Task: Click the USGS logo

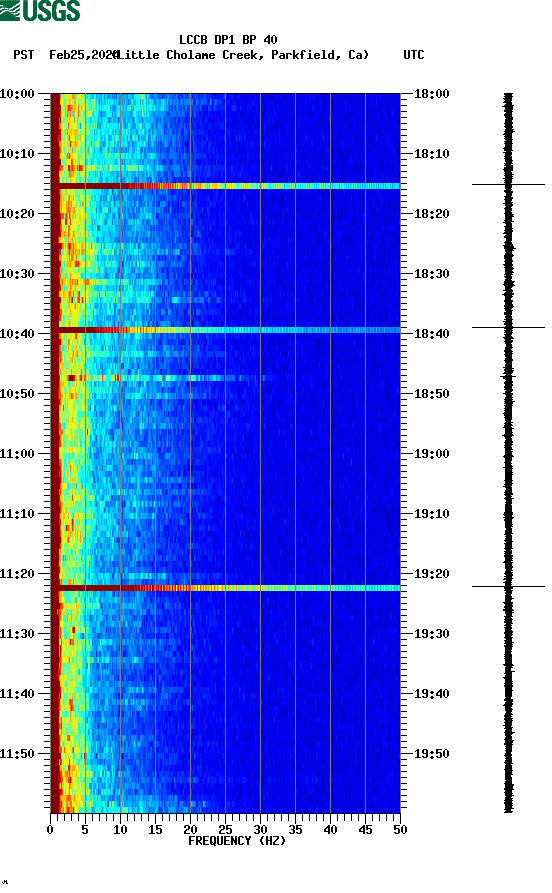Action: coord(40,11)
